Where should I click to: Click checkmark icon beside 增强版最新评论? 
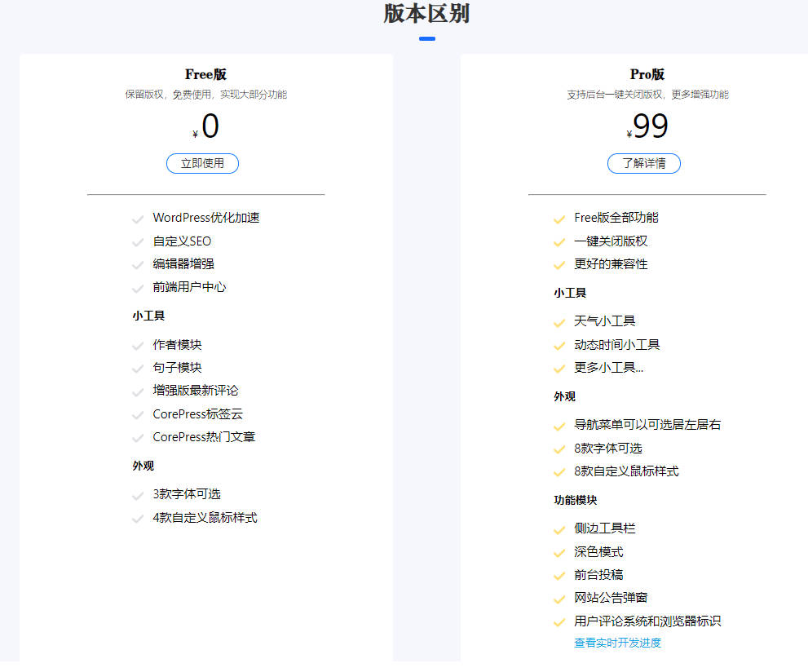pyautogui.click(x=138, y=392)
